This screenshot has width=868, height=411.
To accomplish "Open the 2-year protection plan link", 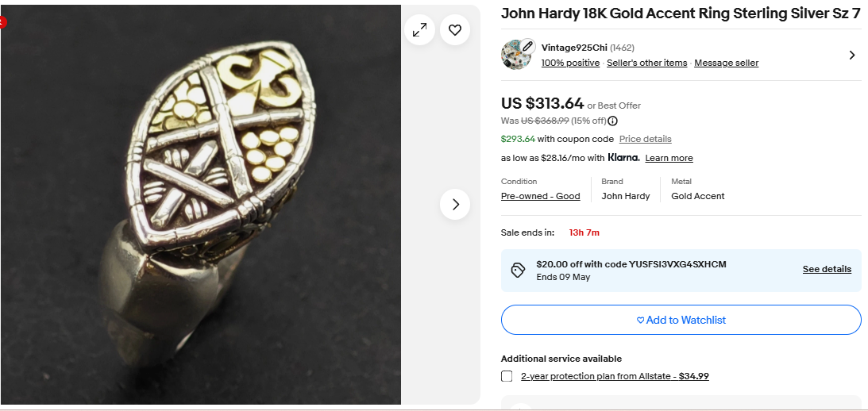I will click(x=615, y=376).
